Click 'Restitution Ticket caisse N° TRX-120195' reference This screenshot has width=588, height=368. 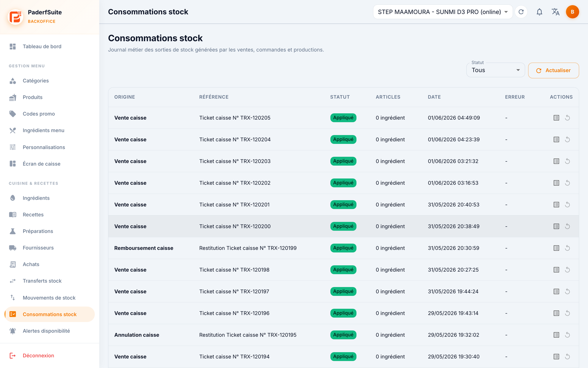coord(248,335)
